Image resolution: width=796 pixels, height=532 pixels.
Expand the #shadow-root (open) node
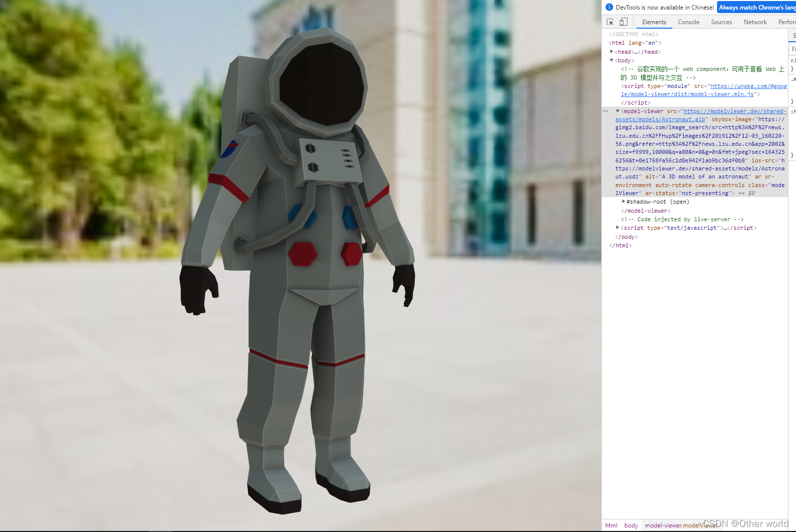tap(623, 202)
